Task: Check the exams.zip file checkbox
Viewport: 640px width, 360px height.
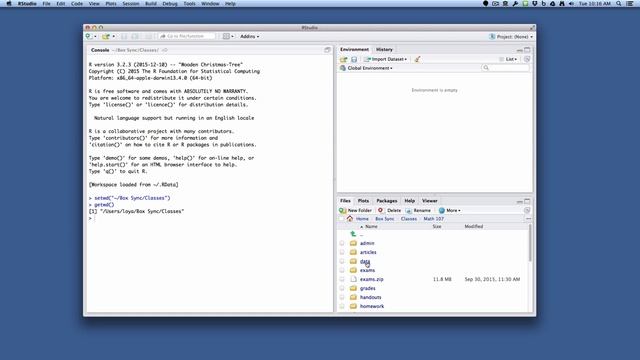Action: (x=342, y=279)
